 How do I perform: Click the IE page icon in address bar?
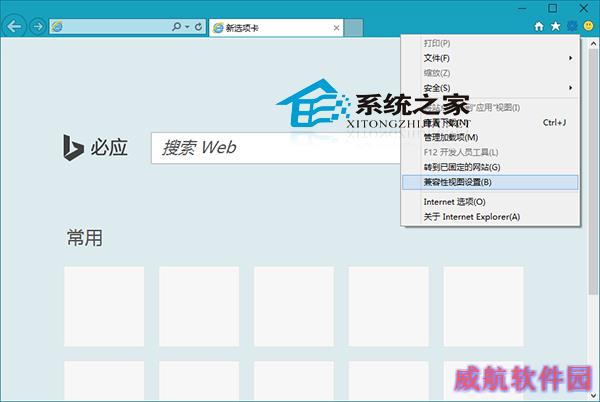click(57, 26)
